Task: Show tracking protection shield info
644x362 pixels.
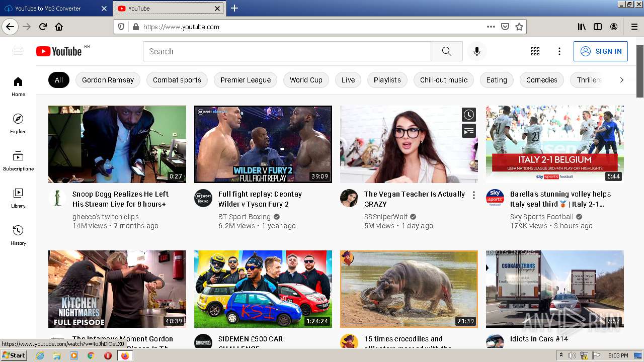Action: [x=121, y=27]
